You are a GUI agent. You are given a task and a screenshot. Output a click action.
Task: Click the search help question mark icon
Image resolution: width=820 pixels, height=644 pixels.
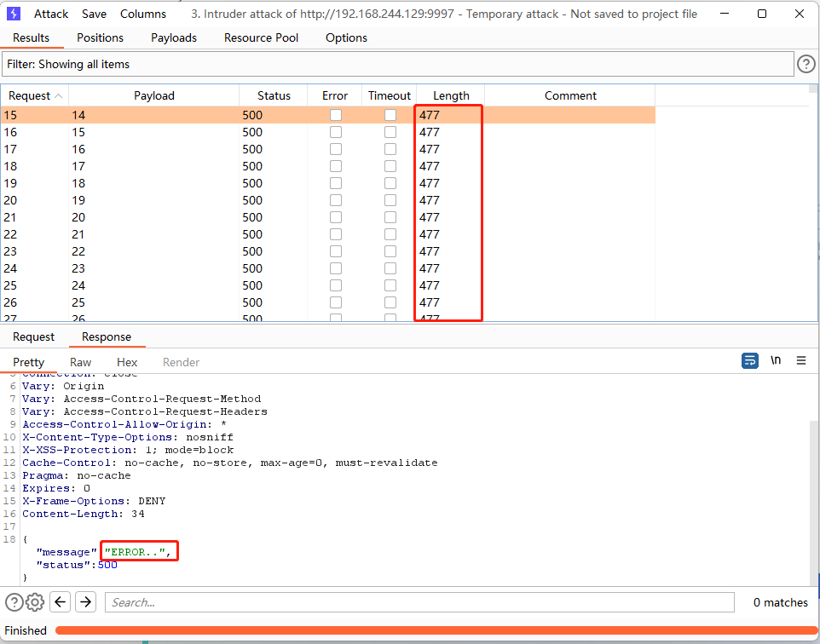14,602
